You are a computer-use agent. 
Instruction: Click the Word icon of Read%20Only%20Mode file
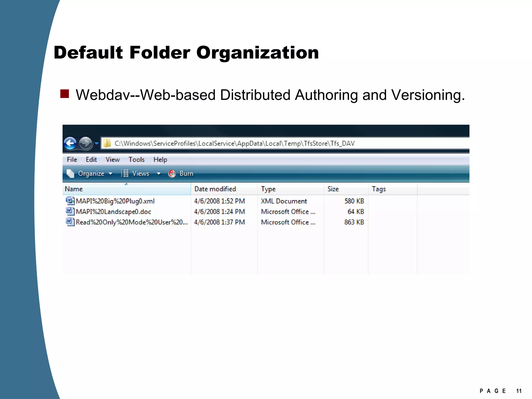pyautogui.click(x=70, y=222)
